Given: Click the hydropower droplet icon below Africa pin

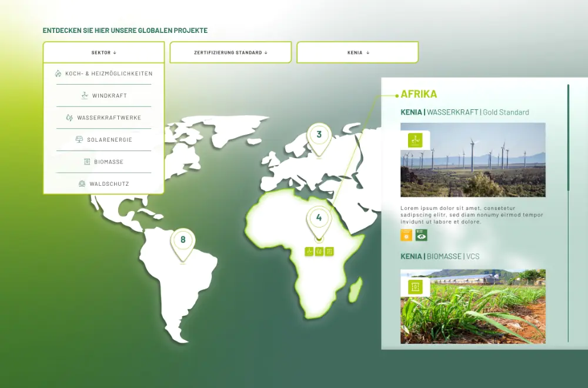Looking at the screenshot, I should [x=319, y=252].
